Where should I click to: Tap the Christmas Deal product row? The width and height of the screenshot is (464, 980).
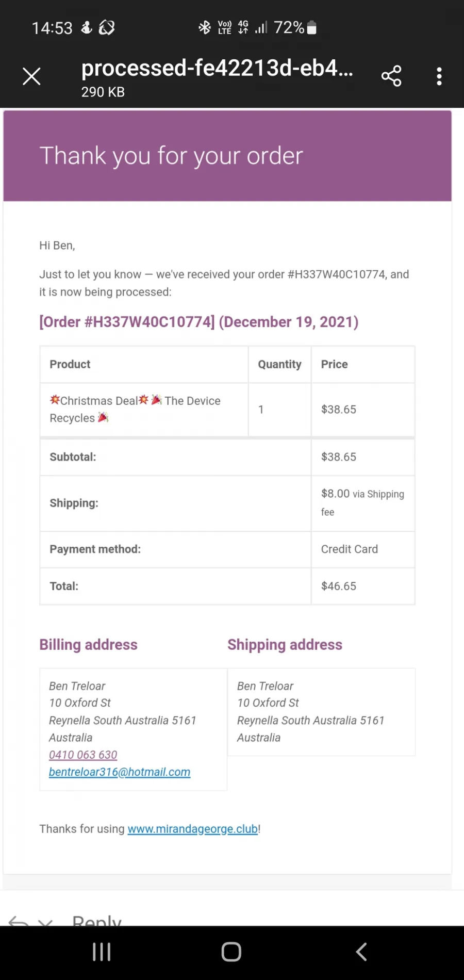coord(227,410)
